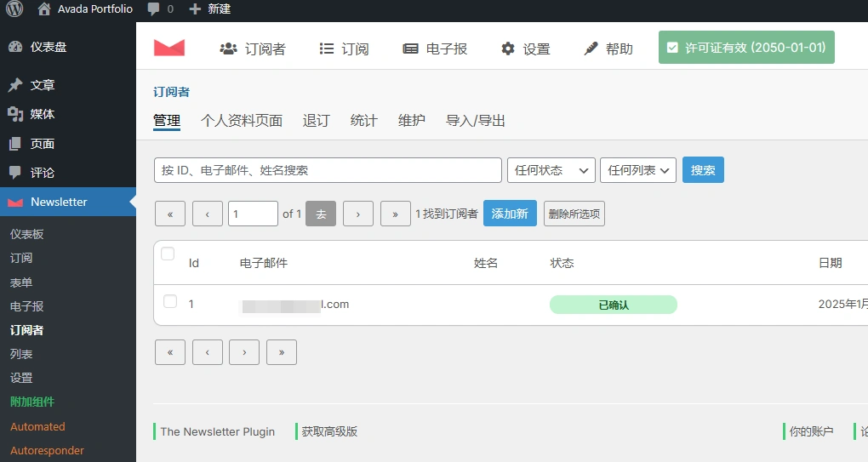Click the comment icon beside 评论
The image size is (868, 462).
tap(15, 173)
